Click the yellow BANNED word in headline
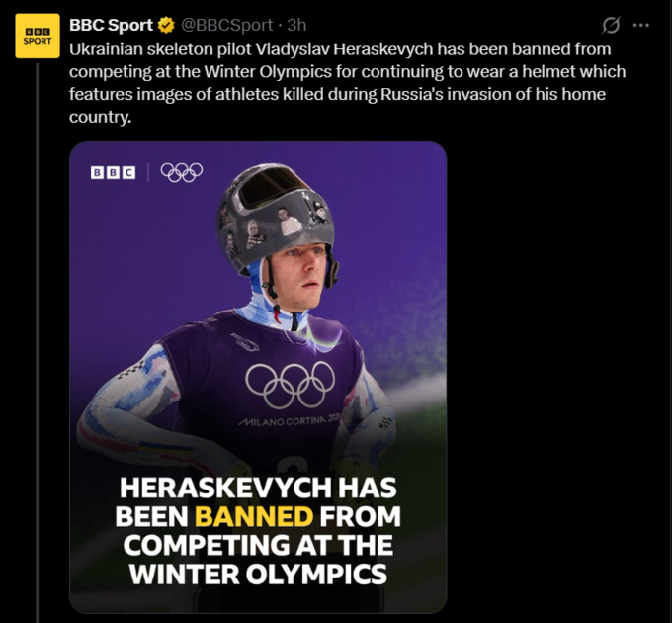 [x=254, y=516]
